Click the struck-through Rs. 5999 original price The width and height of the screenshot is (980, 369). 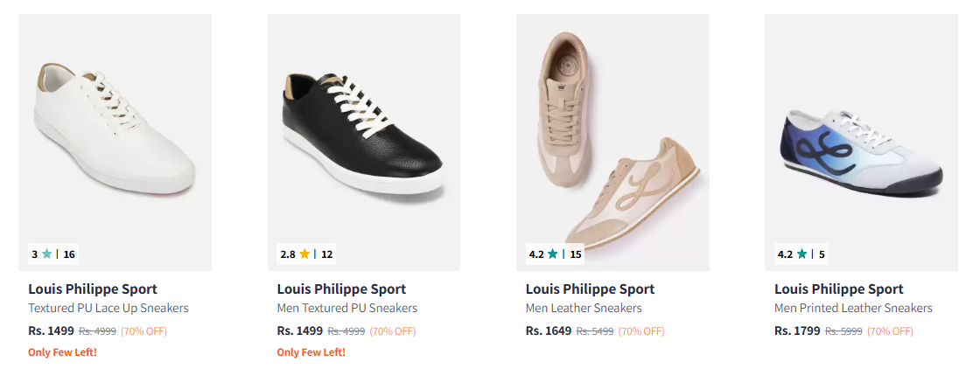pyautogui.click(x=843, y=331)
